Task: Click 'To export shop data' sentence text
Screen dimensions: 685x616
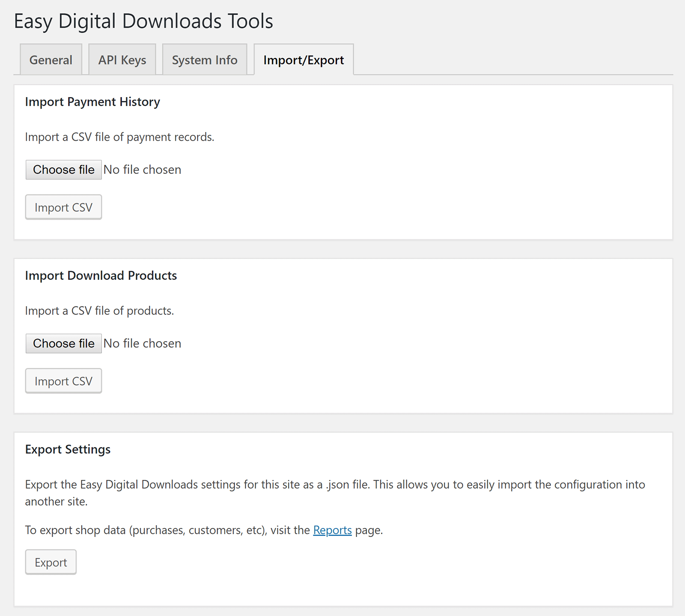Action: (204, 530)
